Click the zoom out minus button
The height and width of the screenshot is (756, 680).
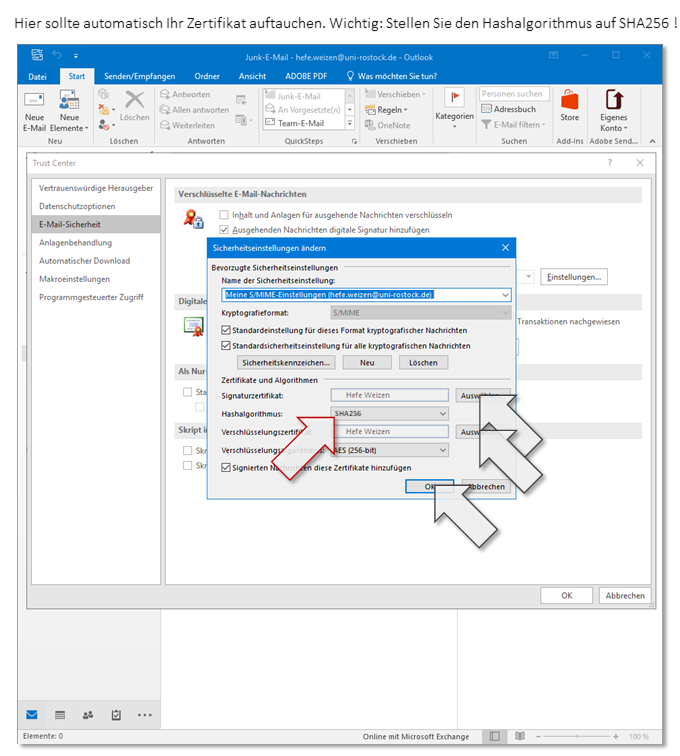tap(539, 737)
